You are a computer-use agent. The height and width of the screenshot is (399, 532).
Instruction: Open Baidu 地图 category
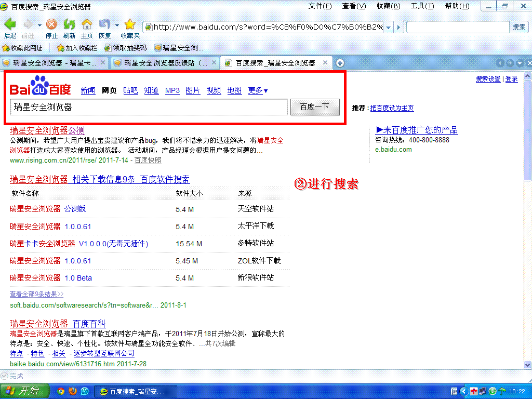pyautogui.click(x=234, y=90)
